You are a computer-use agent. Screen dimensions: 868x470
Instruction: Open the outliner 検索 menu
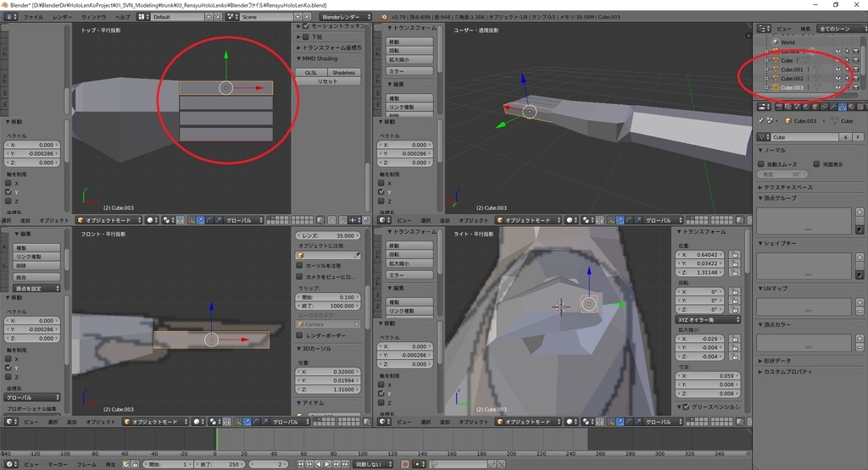pos(805,28)
